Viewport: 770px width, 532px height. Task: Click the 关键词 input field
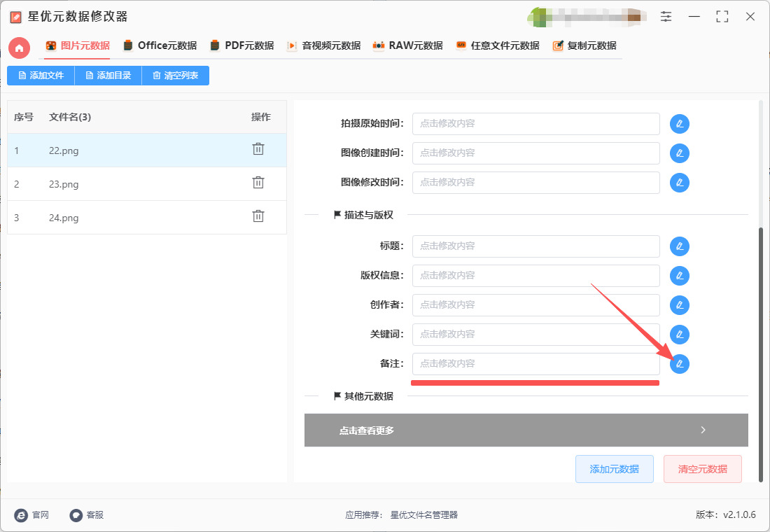(x=535, y=335)
